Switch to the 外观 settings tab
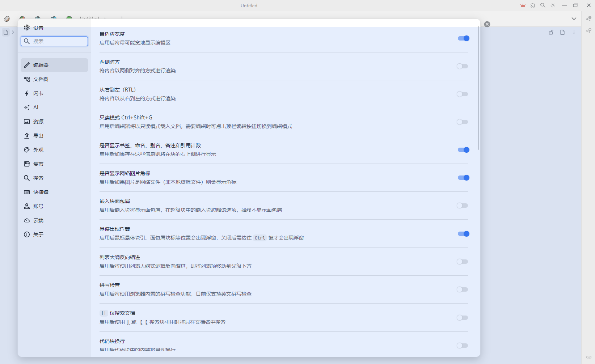595x364 pixels. pos(54,150)
